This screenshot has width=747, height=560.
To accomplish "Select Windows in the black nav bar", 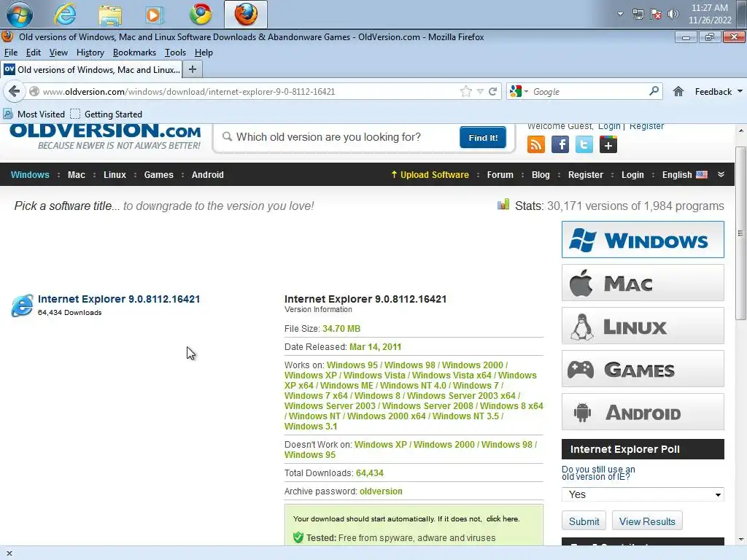I will point(30,175).
